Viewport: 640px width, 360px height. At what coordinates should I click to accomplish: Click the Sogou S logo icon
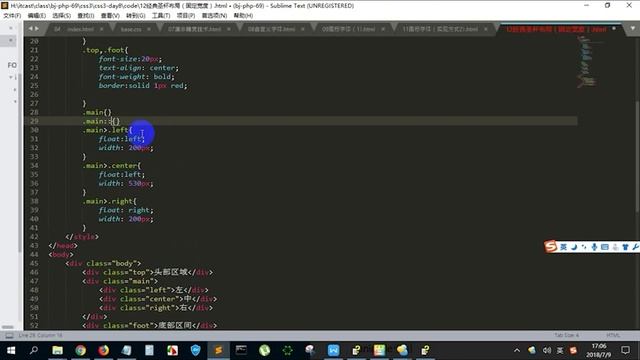(x=551, y=247)
